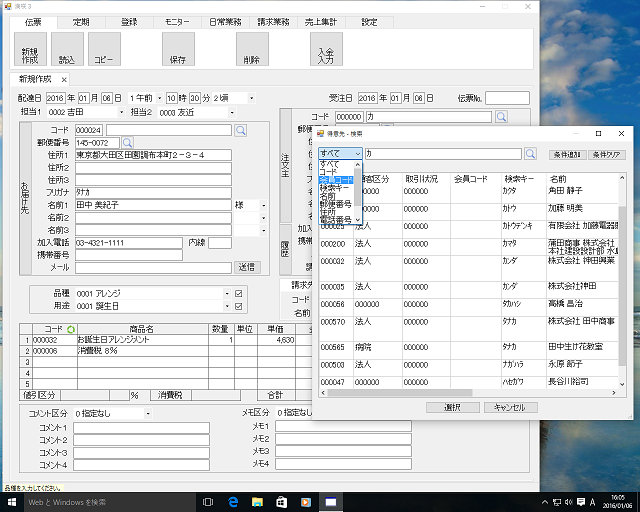
Task: Search by delivery address code 000024
Action: coord(241,130)
